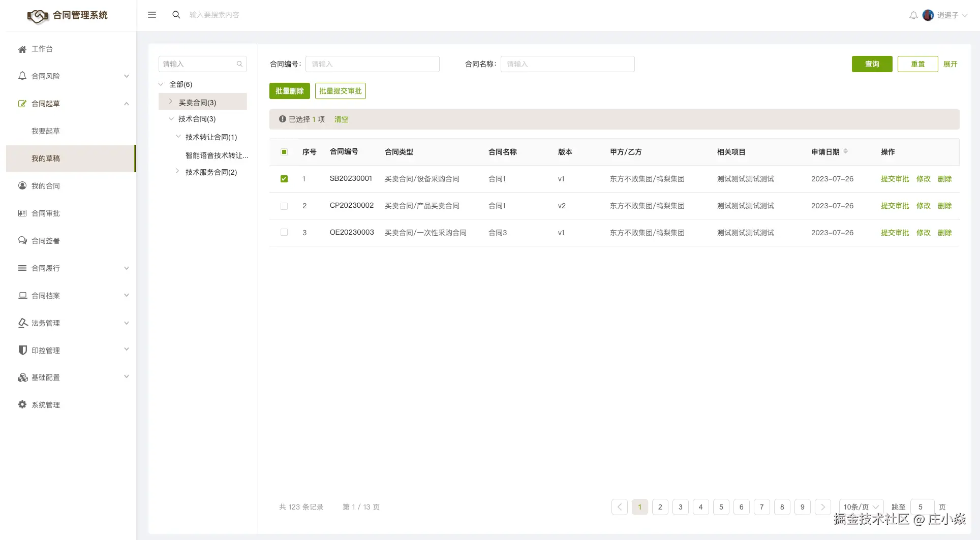Expand the 技术服务合同(2) tree node arrow
The image size is (980, 540).
point(177,171)
